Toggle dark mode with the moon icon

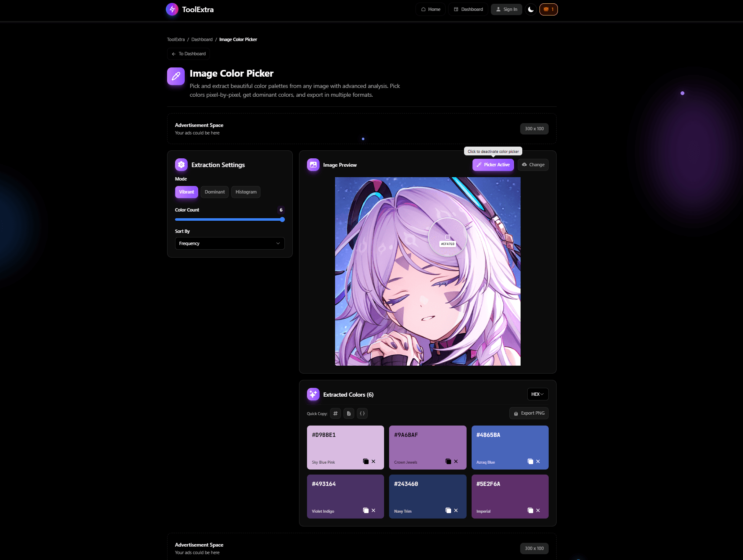pyautogui.click(x=530, y=9)
